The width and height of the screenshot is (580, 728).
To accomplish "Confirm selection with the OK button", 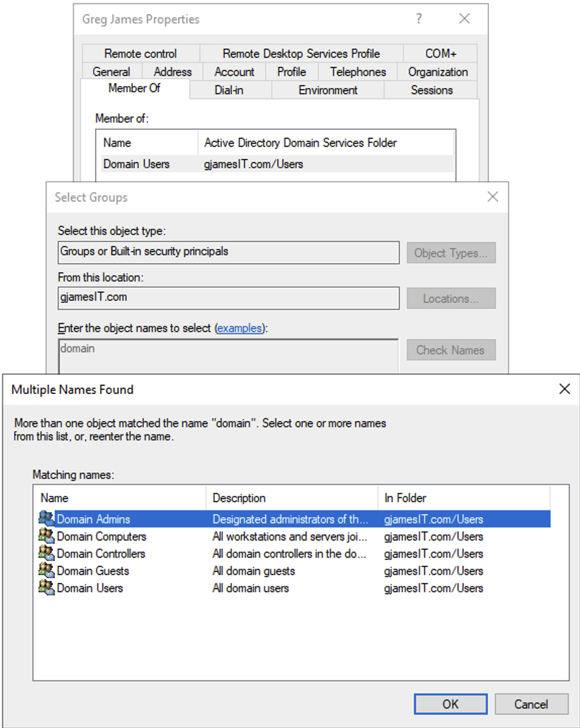I will pos(449,704).
